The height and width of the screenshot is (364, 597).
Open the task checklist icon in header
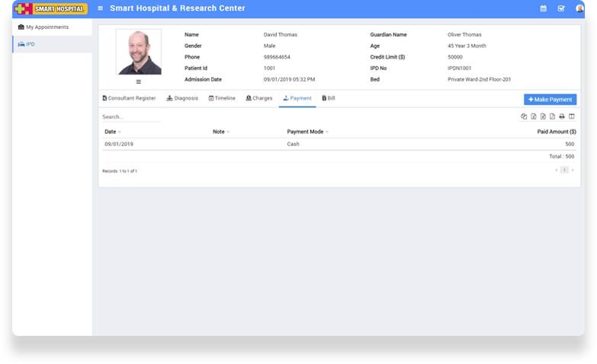(x=561, y=8)
